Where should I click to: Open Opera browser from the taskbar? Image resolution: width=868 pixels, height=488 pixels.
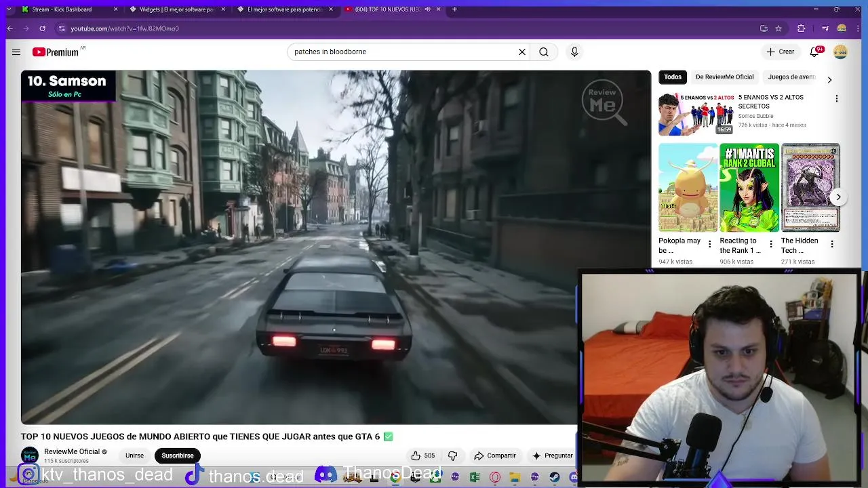coord(495,477)
